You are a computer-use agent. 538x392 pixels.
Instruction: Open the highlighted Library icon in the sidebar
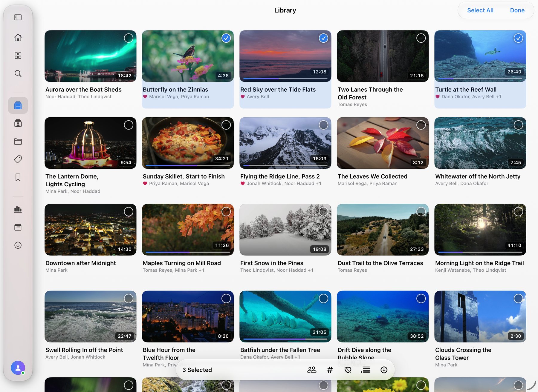coord(18,105)
